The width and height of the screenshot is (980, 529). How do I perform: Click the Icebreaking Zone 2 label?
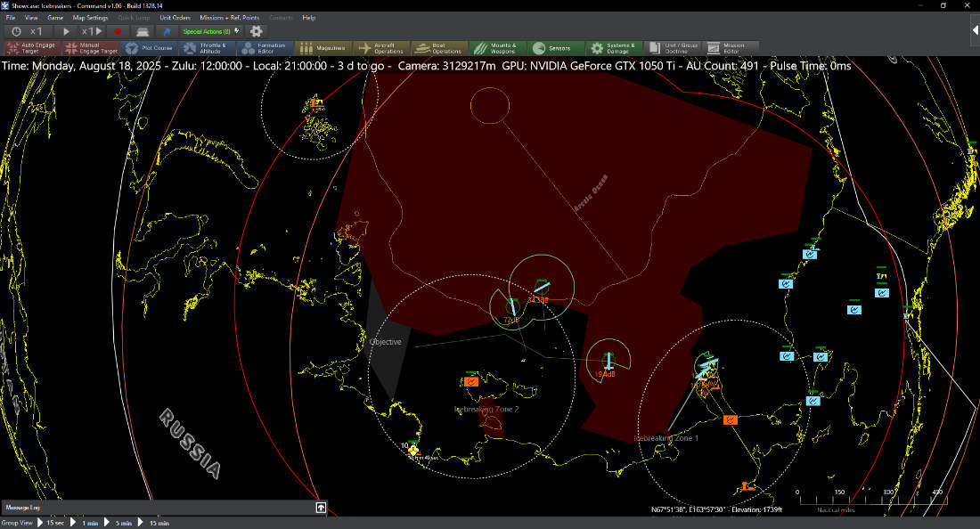(x=486, y=409)
